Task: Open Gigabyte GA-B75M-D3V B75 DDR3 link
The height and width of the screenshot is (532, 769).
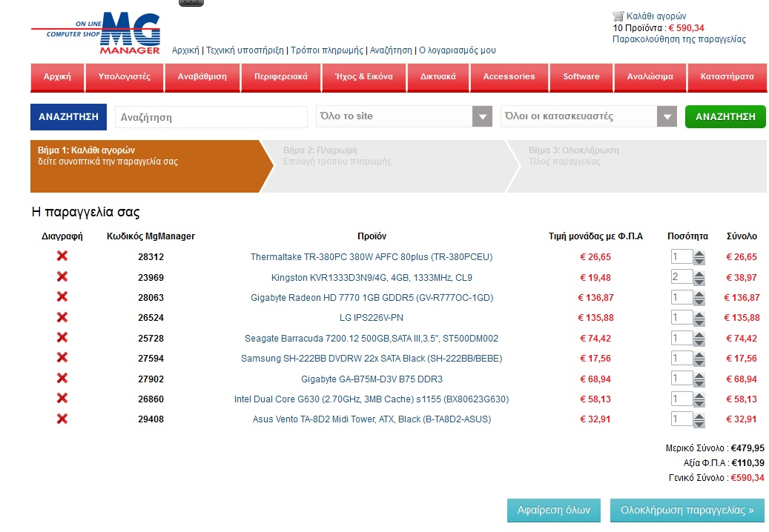Action: 372,379
